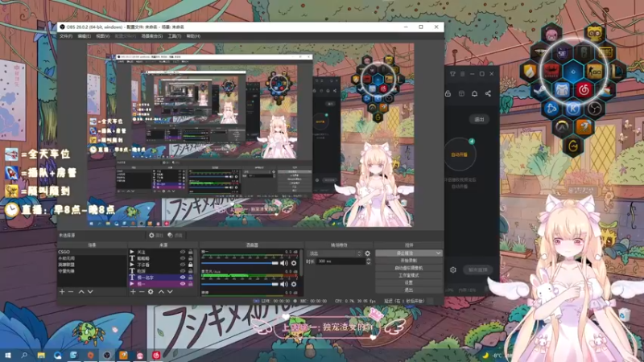Viewport: 644px width, 362px height.
Task: Click the share icon in dark side panel
Action: tap(488, 93)
